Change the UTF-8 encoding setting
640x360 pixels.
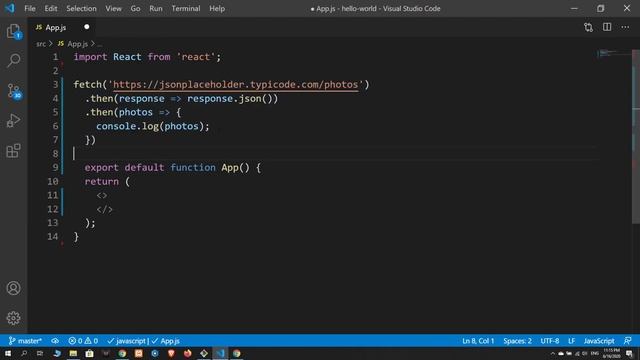click(550, 341)
